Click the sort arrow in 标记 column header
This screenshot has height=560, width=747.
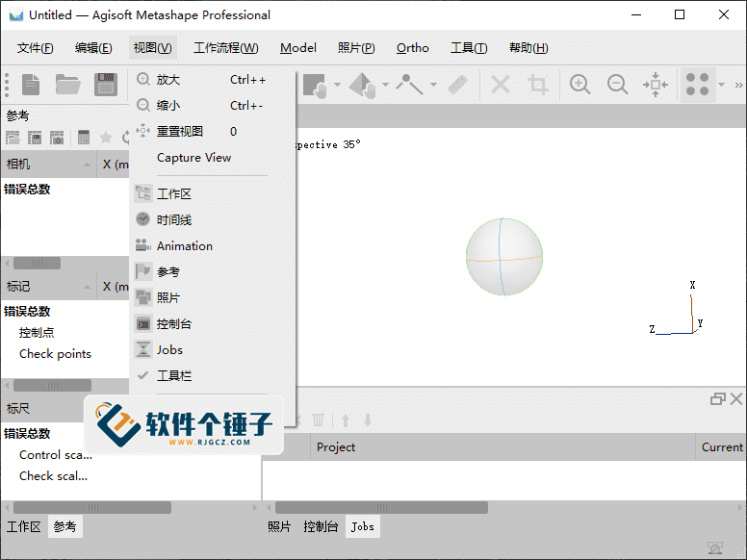[x=87, y=287]
